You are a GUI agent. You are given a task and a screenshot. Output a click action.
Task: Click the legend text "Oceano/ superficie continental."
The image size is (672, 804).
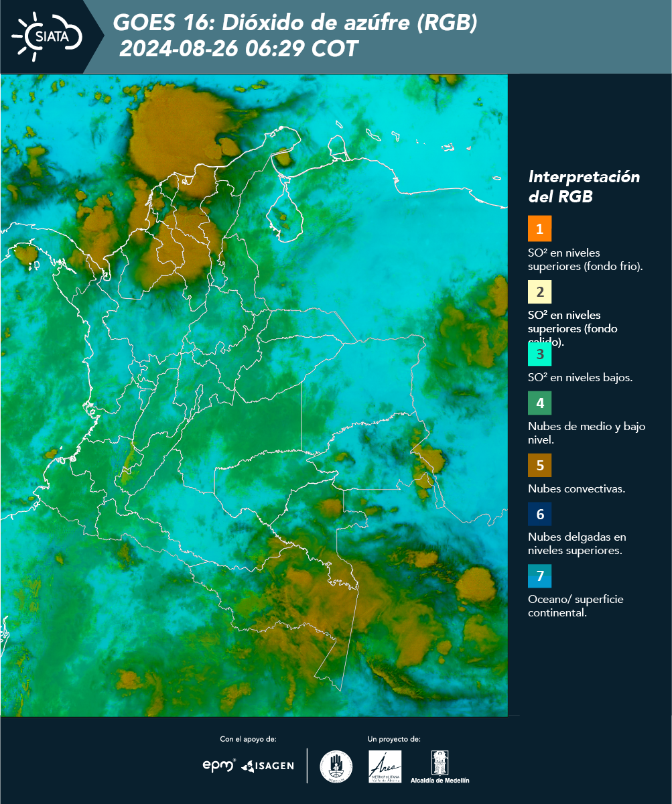[x=576, y=606]
